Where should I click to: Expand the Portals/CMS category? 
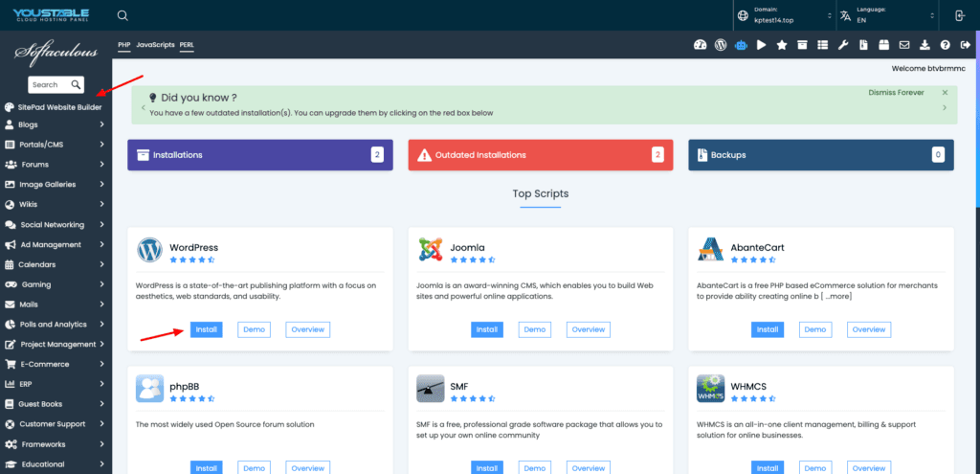coord(56,145)
